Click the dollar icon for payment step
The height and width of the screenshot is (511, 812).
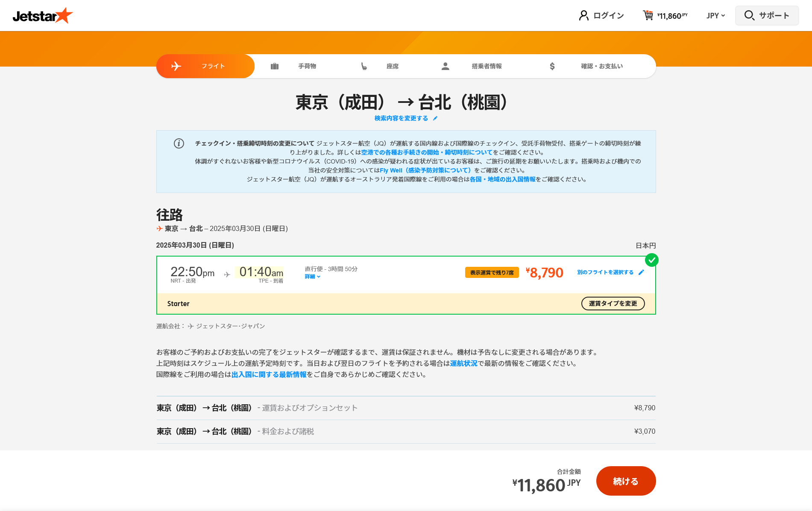point(552,66)
